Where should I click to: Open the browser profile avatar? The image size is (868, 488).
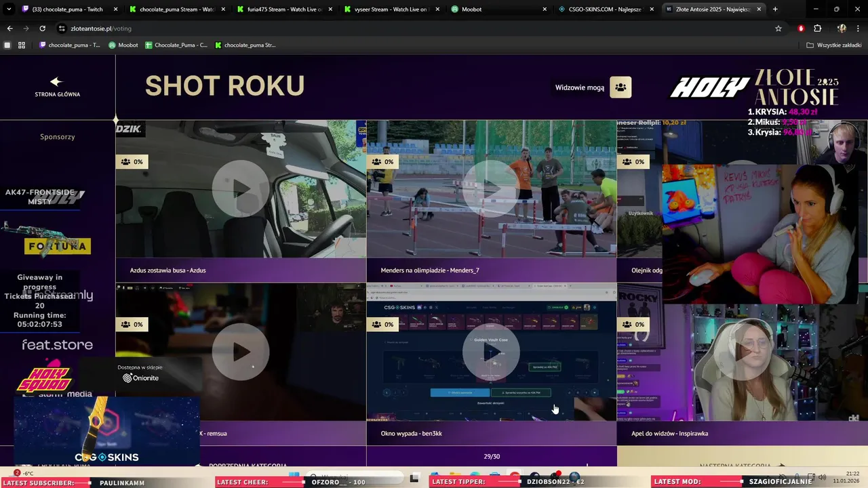[x=842, y=28]
